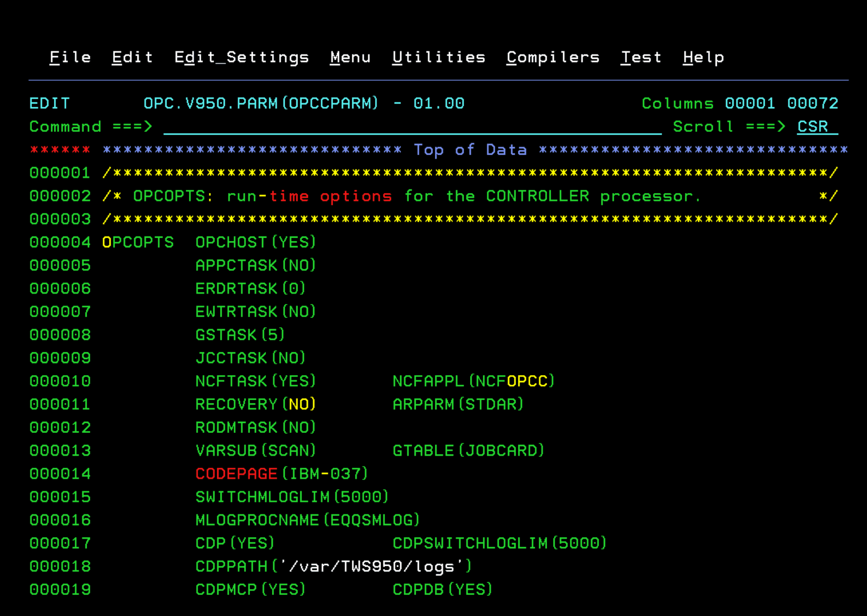Open the Utilities menu
This screenshot has width=867, height=616.
pyautogui.click(x=439, y=57)
